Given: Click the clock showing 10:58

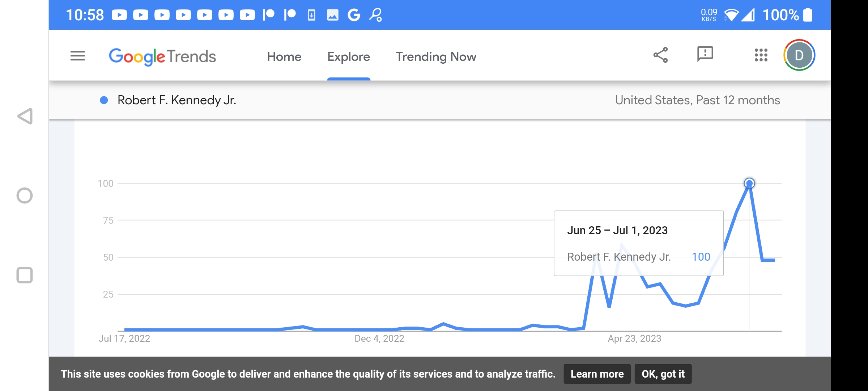Looking at the screenshot, I should click(x=85, y=15).
